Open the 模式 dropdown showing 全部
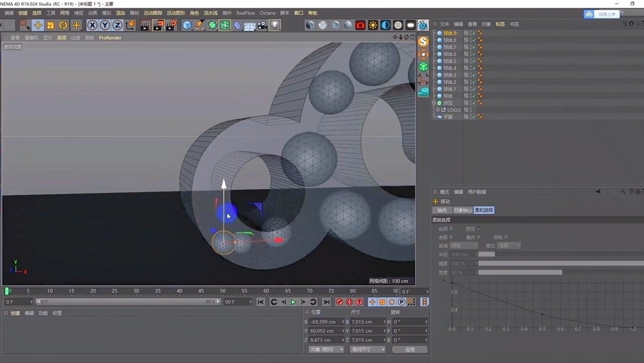The width and height of the screenshot is (644, 363). (x=509, y=245)
